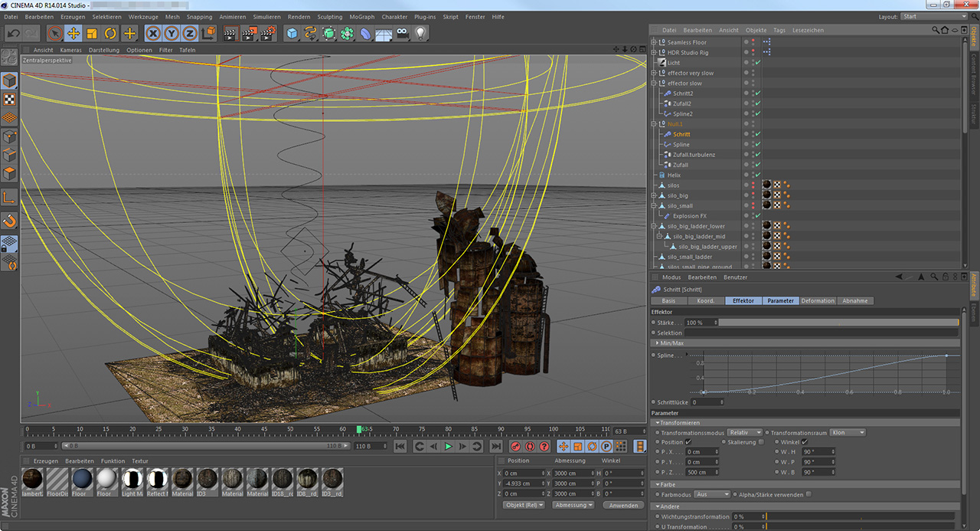Click the Anwenden button
Screen dimensions: 980x531
point(624,505)
